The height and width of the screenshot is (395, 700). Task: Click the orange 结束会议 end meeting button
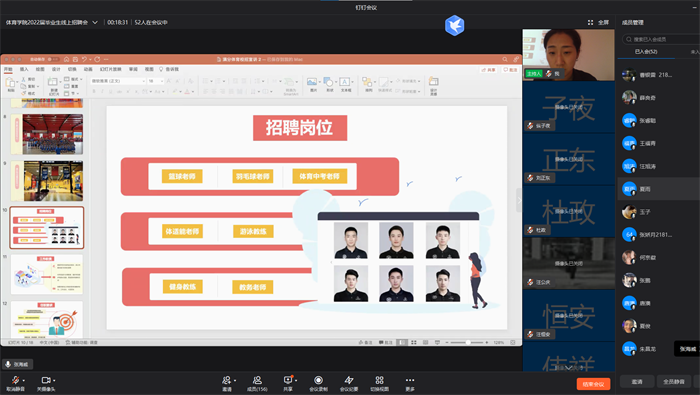click(593, 384)
